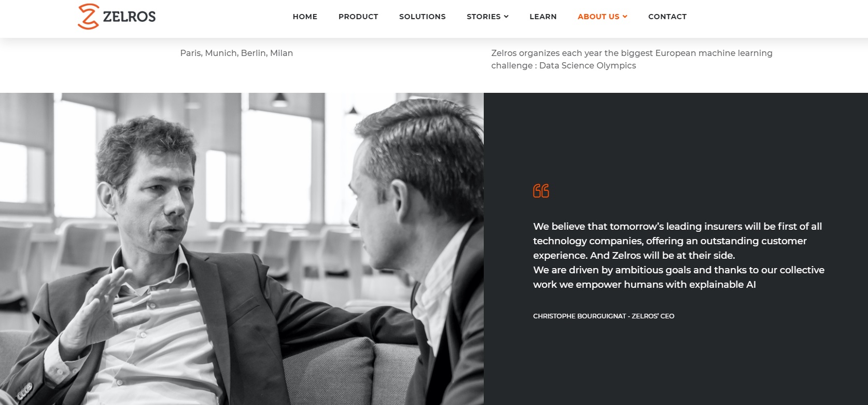Screen dimensions: 868x405
Task: Open the CONTACT page link
Action: coord(667,17)
